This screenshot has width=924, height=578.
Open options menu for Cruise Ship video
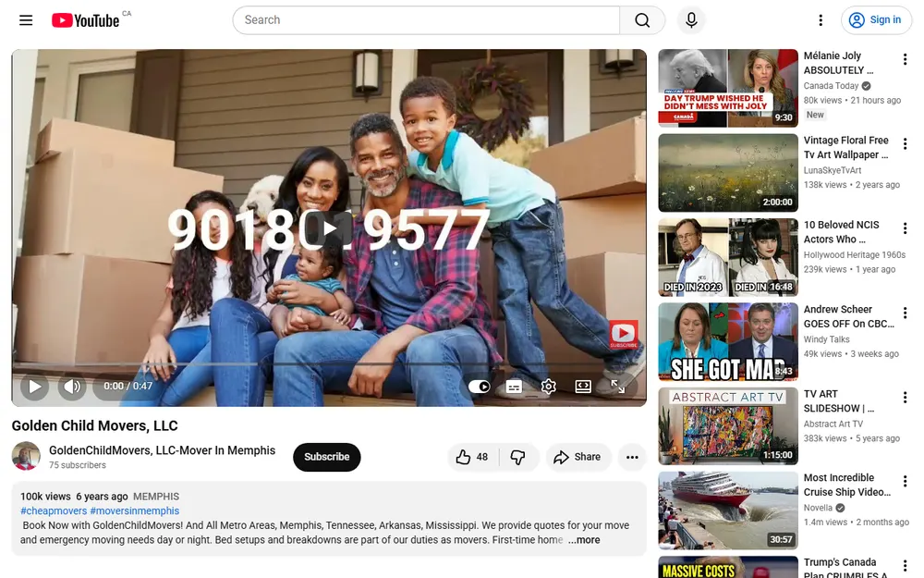click(905, 481)
